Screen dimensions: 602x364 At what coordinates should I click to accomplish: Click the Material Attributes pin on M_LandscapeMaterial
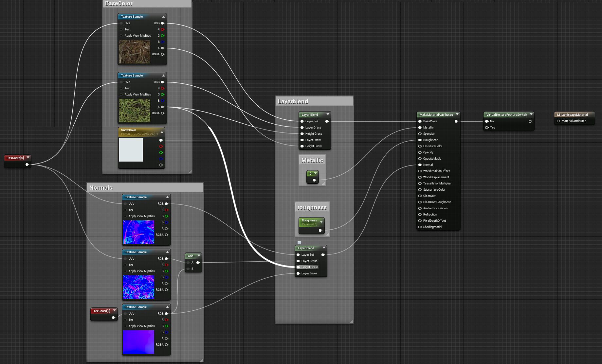pyautogui.click(x=558, y=121)
